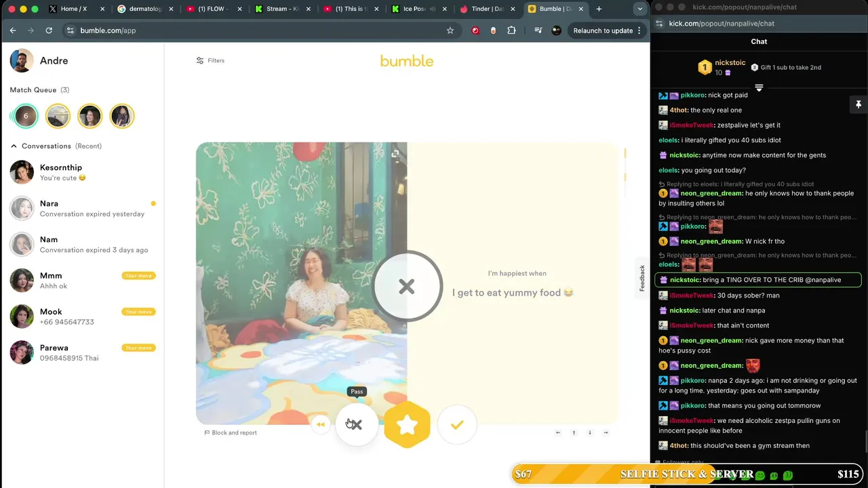The height and width of the screenshot is (488, 868).
Task: View site information icon in address bar
Action: [70, 30]
